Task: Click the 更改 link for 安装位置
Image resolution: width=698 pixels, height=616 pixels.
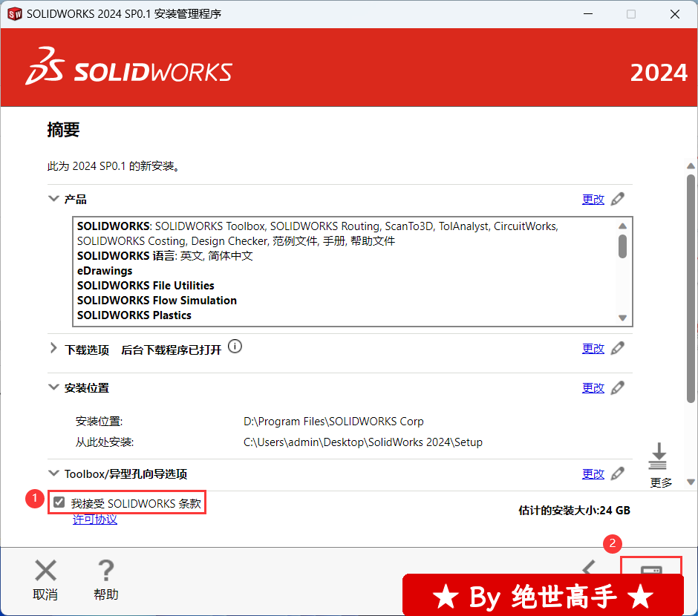Action: 593,388
